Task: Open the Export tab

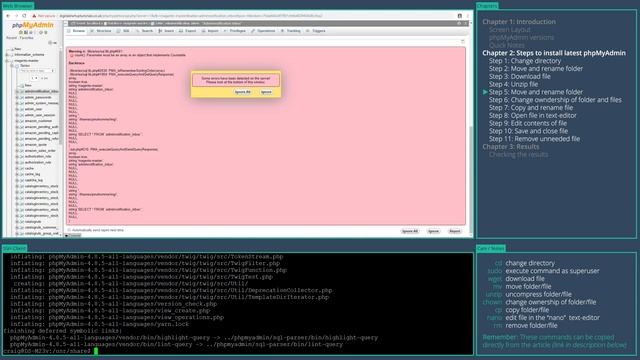Action: tap(188, 31)
